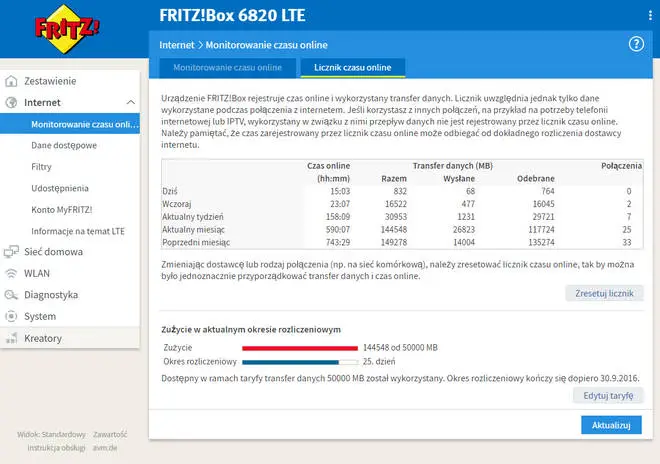Select Monitorowanie czasu online sidebar entry
Image resolution: width=660 pixels, height=464 pixels.
click(70, 124)
